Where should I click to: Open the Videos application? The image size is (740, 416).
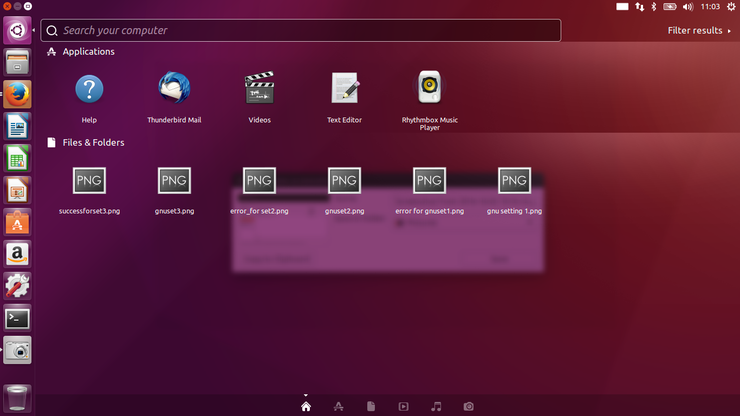260,88
